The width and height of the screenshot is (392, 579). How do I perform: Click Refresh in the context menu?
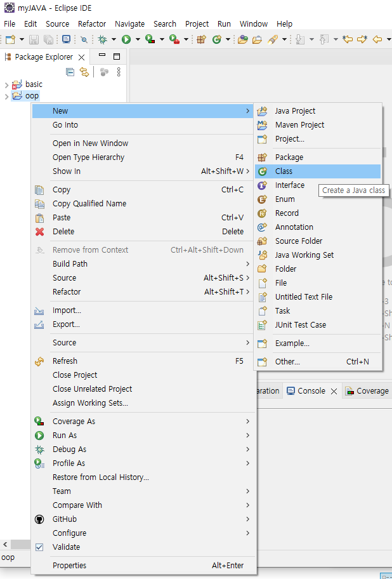[143, 361]
